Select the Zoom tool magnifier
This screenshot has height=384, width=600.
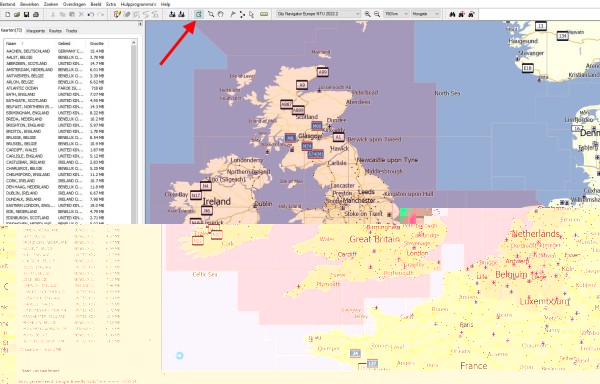tap(211, 15)
